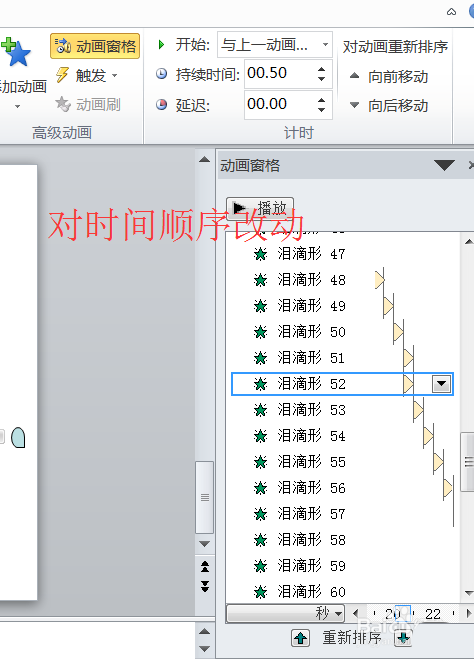
Task: Click the 延迟 delay field 00.00
Action: click(279, 104)
